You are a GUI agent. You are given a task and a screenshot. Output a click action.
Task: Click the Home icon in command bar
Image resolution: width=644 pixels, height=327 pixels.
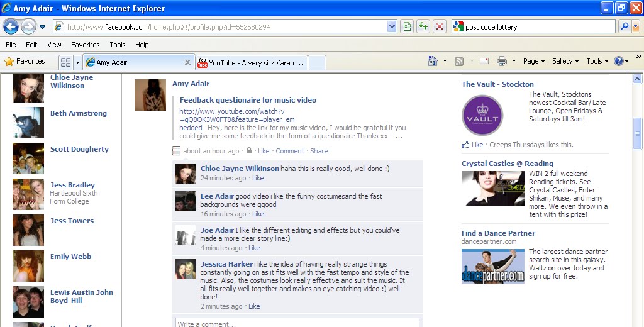pos(433,61)
